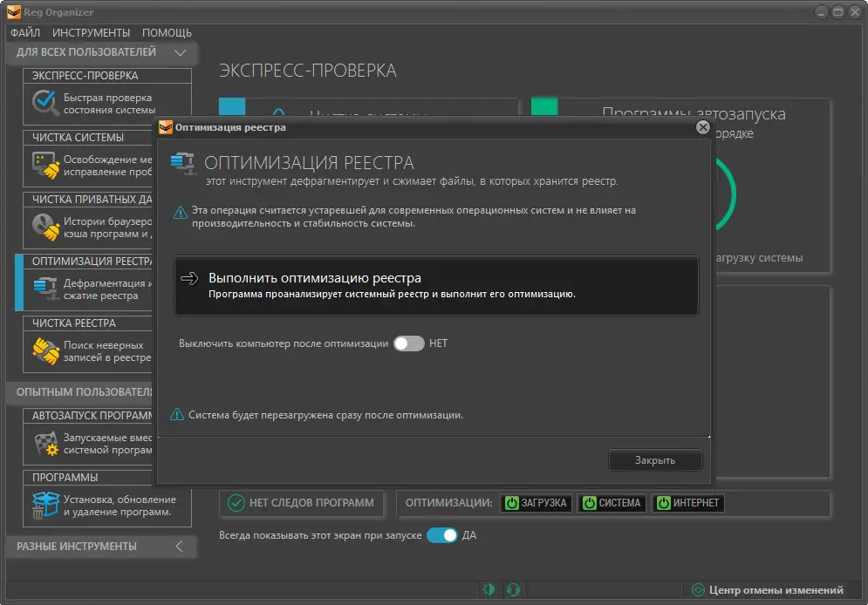868x605 pixels.
Task: Toggle the СИСТЕМА optimization button
Action: click(x=612, y=503)
